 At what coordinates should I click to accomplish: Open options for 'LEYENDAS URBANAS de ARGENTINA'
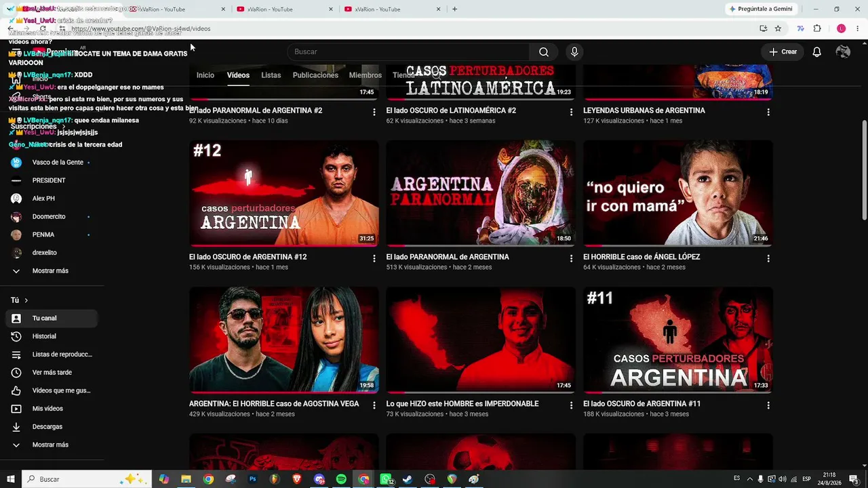click(768, 112)
